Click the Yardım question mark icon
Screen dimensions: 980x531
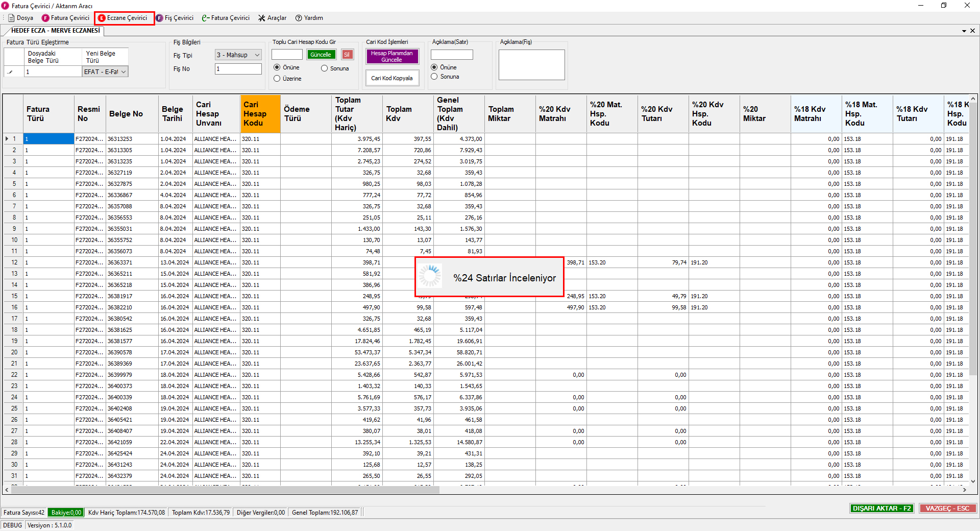pyautogui.click(x=299, y=18)
